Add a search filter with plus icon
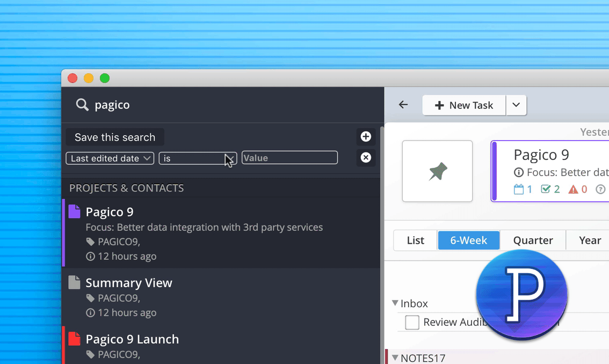Image resolution: width=609 pixels, height=364 pixels. tap(366, 136)
